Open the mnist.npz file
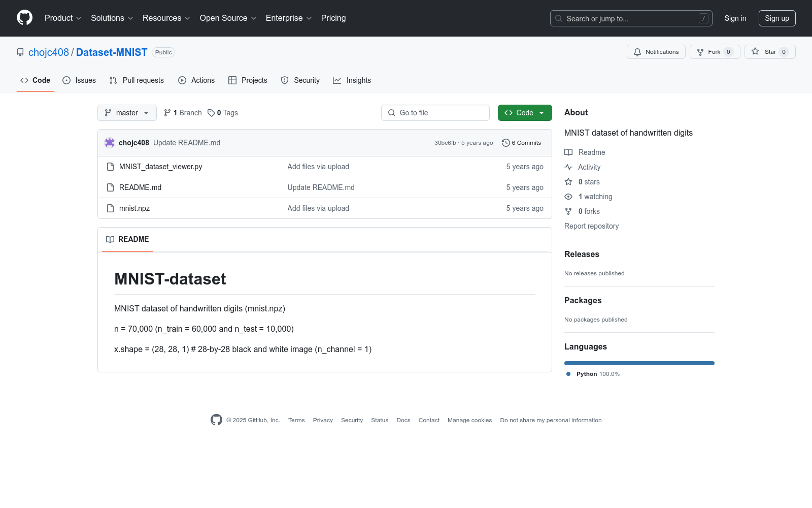812x508 pixels. click(x=134, y=208)
